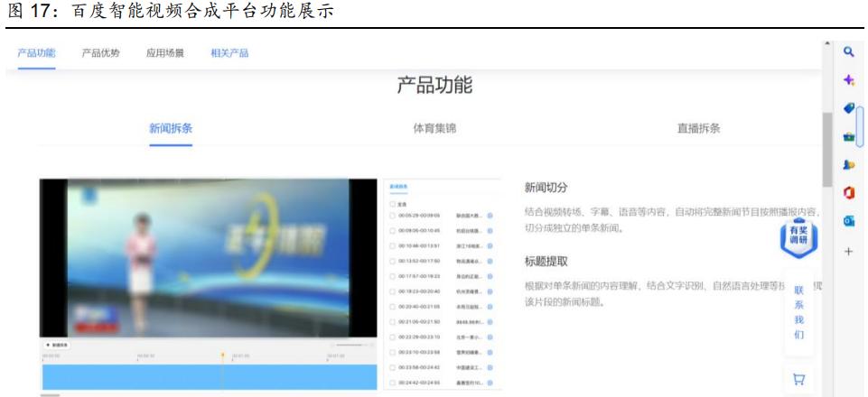Tick checkbox for clip 00:22:29-00:23:10
Viewport: 868px width, 397px height.
(393, 337)
